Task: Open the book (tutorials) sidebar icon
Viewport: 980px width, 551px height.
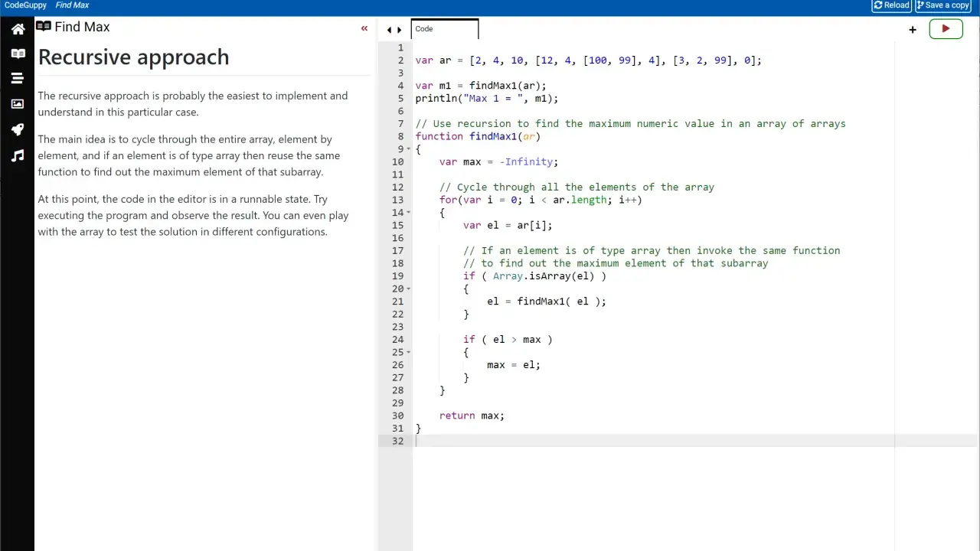Action: tap(18, 54)
